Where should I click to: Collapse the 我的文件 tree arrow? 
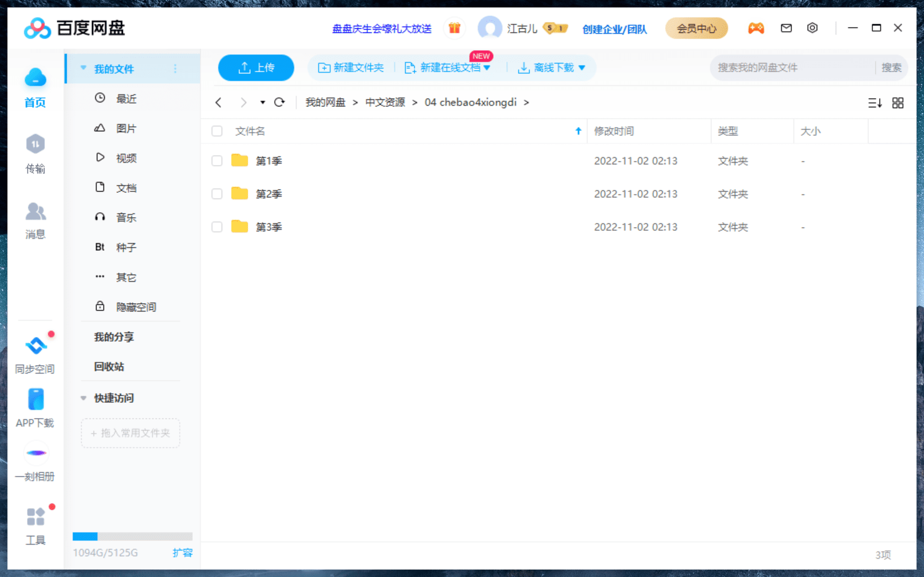coord(83,68)
